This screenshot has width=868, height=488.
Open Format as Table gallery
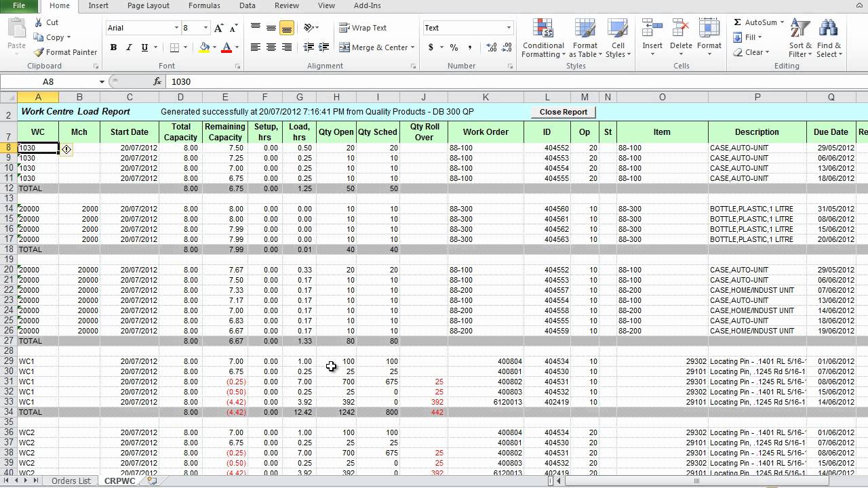(585, 39)
